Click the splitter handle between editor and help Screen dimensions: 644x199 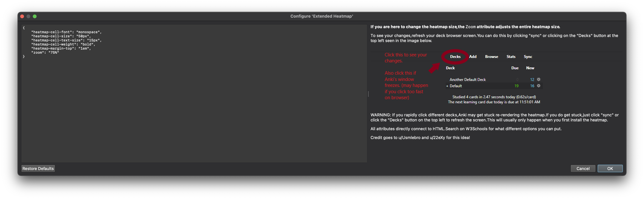click(x=368, y=94)
